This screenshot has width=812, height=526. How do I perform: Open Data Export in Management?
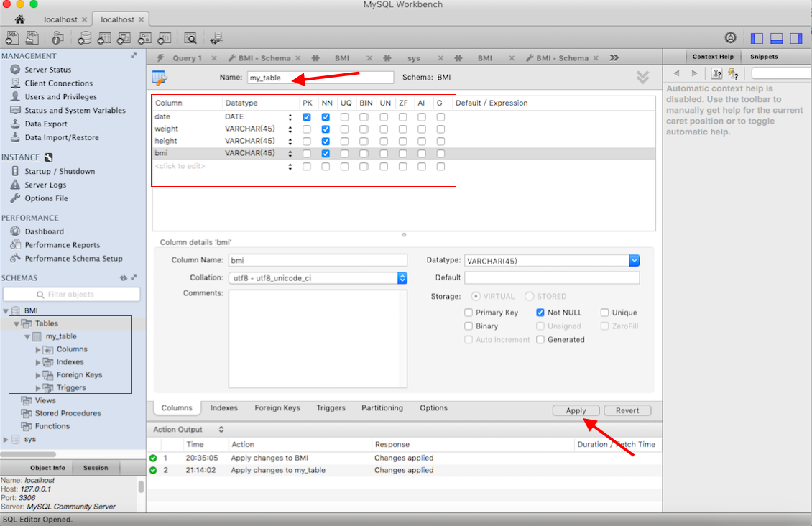click(x=45, y=124)
